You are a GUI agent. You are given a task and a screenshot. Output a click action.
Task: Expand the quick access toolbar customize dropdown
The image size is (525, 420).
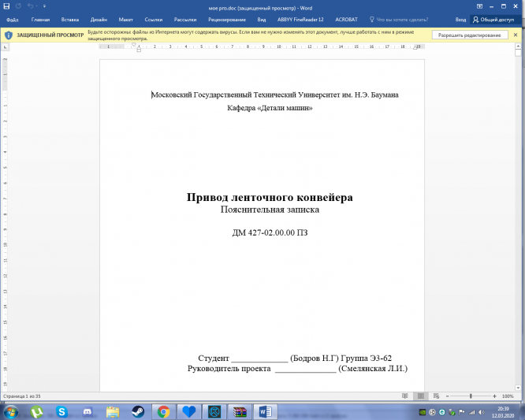44,6
